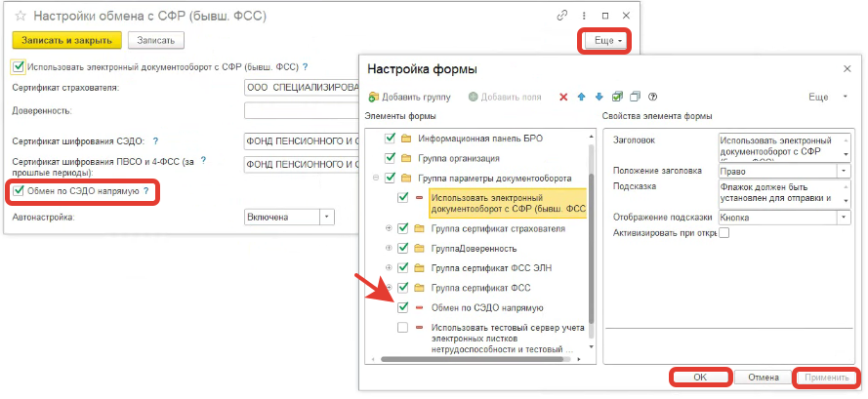The height and width of the screenshot is (399, 868).
Task: Click the Добавить поля button
Action: pyautogui.click(x=505, y=97)
